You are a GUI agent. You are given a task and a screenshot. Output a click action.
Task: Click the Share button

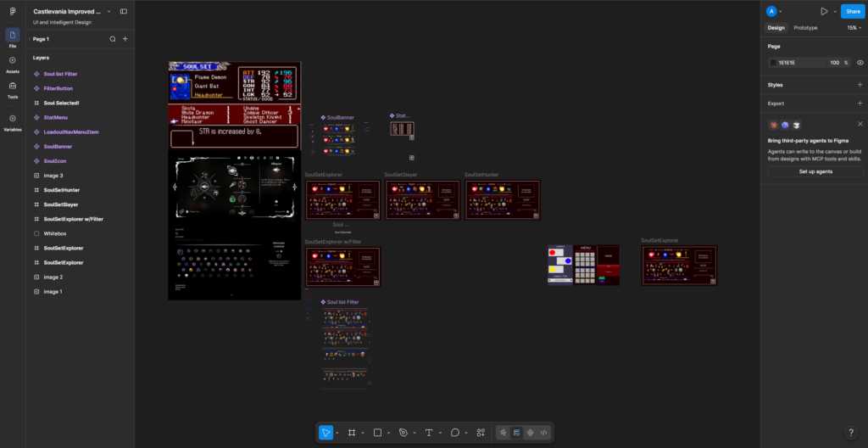point(853,11)
